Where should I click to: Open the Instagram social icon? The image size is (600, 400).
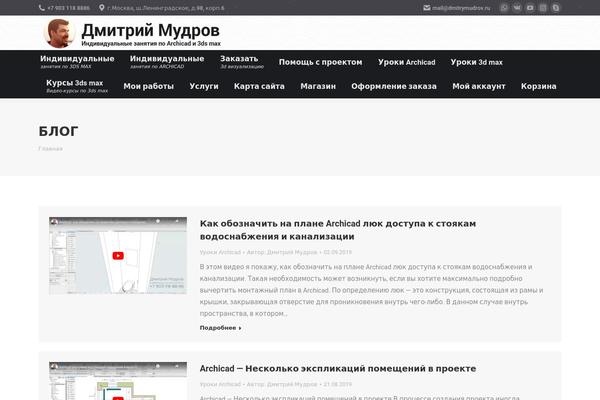[x=543, y=8]
